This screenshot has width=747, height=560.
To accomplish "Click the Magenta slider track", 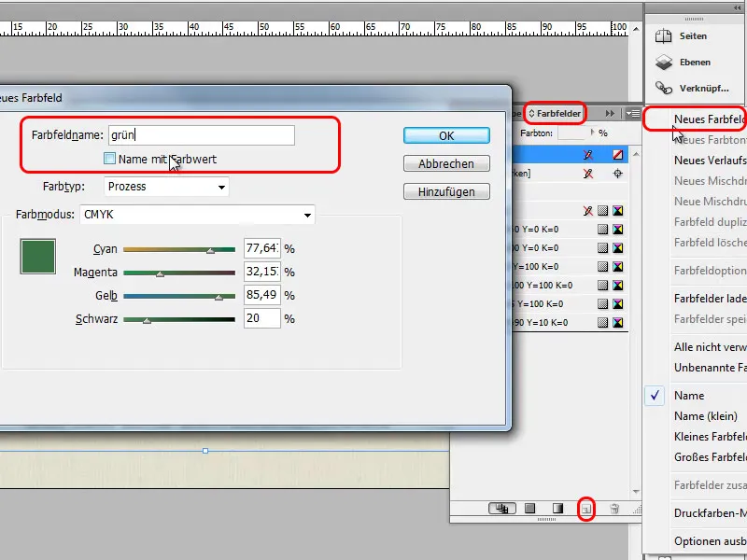I will [x=179, y=273].
